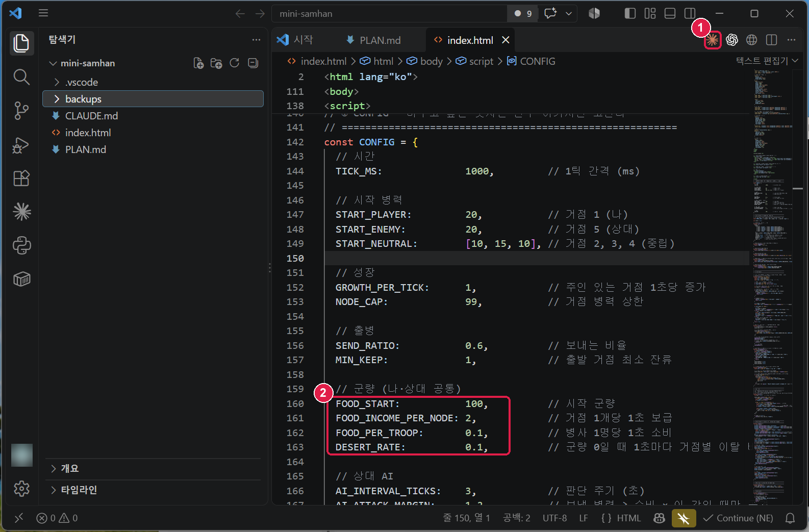Image resolution: width=809 pixels, height=532 pixels.
Task: Open the 텍스트 편집기 dropdown
Action: point(767,61)
